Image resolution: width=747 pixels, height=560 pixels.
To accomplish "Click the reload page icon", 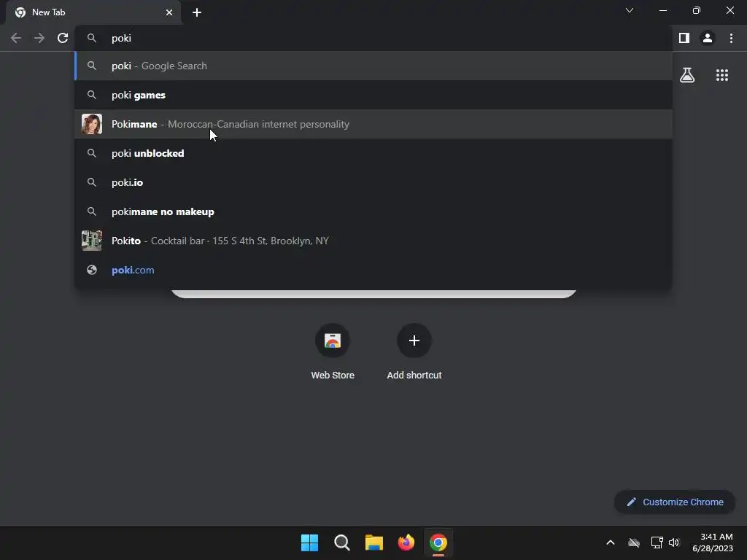I will (x=63, y=38).
